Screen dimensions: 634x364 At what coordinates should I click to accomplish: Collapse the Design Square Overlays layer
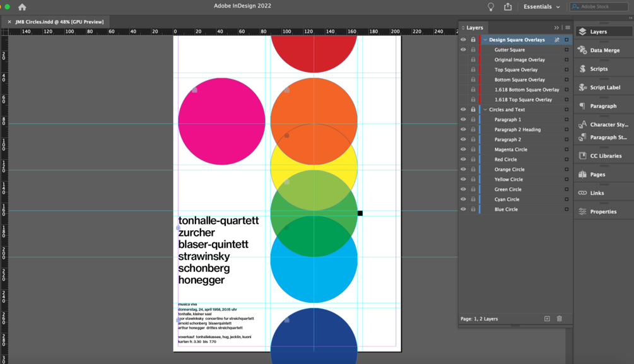click(485, 40)
